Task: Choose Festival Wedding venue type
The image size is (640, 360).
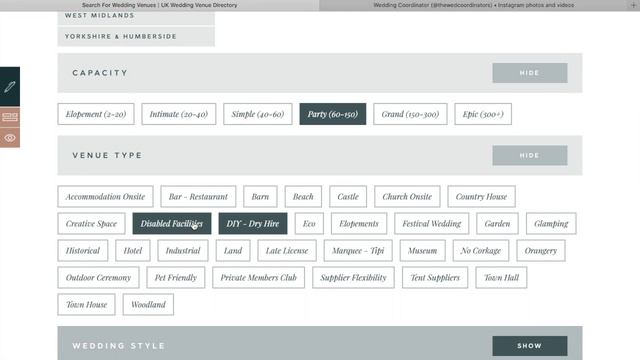Action: (x=432, y=224)
